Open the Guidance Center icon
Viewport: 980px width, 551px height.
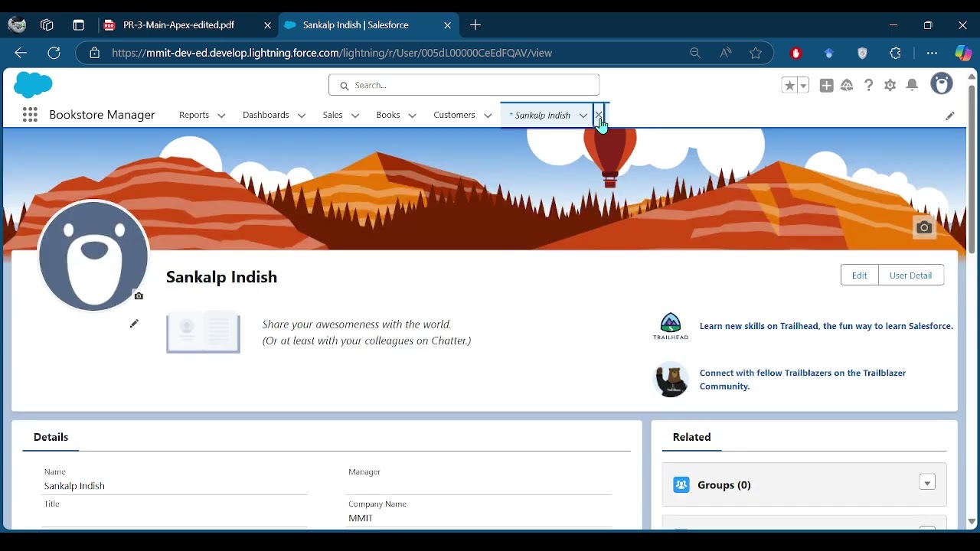coord(847,86)
